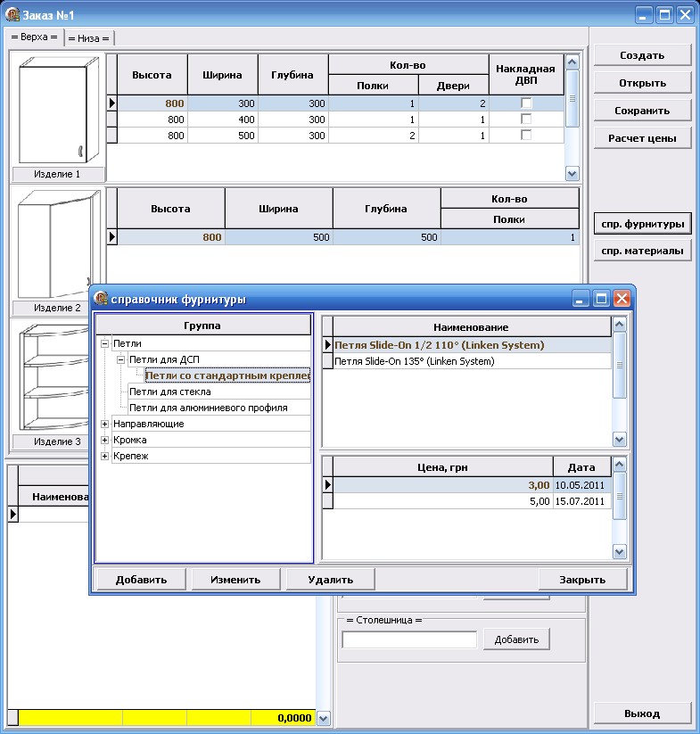
Task: Click the Столешница input field
Action: [x=409, y=639]
